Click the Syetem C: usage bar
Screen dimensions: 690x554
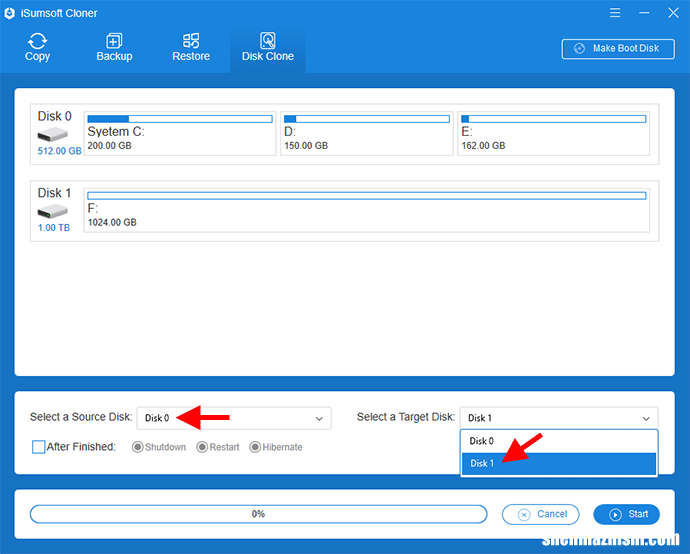[180, 119]
